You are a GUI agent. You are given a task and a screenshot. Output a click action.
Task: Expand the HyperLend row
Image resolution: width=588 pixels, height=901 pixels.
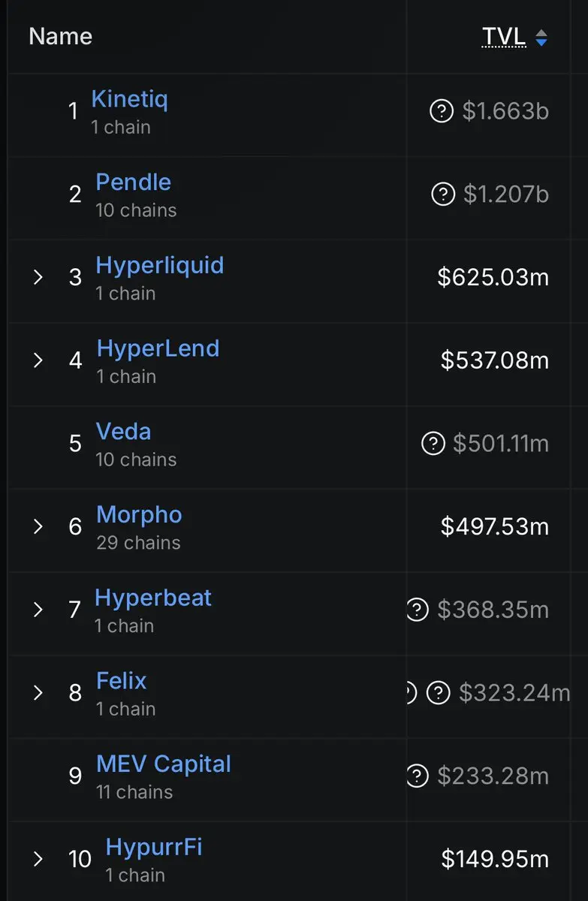(x=38, y=361)
